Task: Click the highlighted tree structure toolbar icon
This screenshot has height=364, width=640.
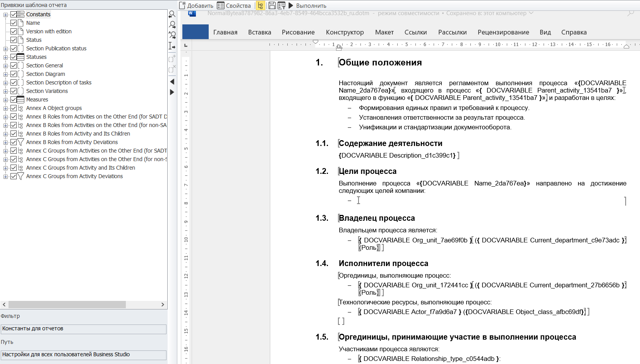Action: [261, 5]
